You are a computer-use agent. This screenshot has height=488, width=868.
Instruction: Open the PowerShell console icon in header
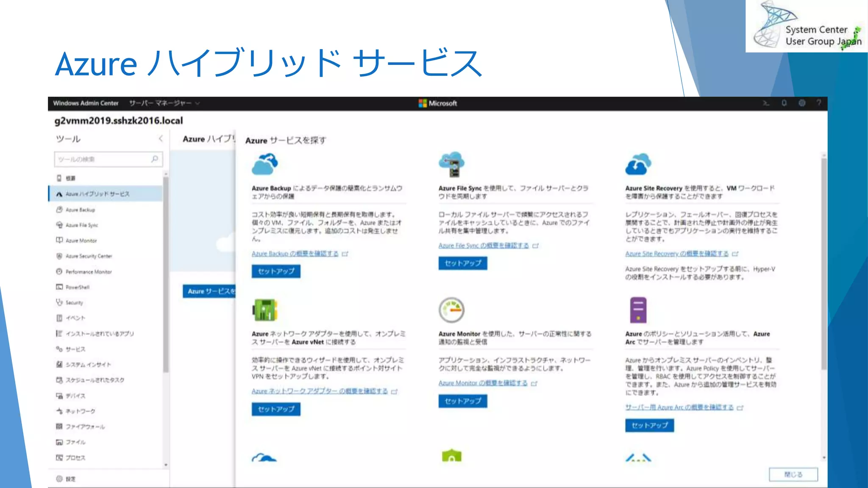coord(766,103)
